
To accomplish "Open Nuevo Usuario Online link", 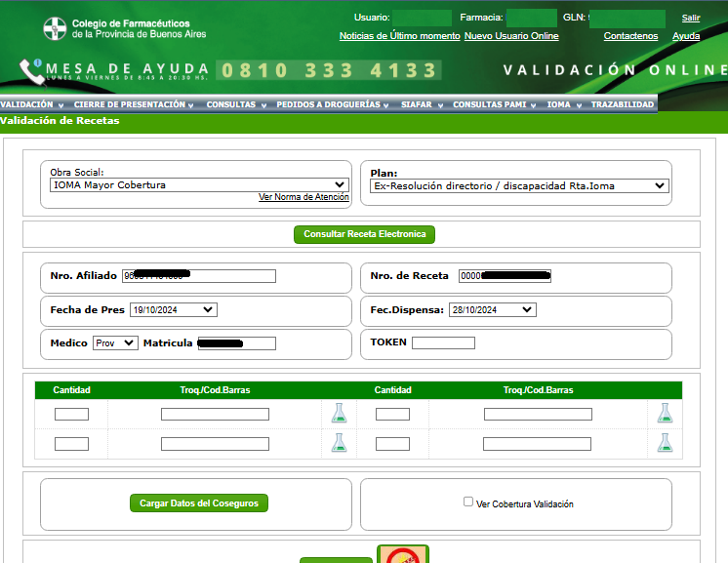I will [x=511, y=36].
